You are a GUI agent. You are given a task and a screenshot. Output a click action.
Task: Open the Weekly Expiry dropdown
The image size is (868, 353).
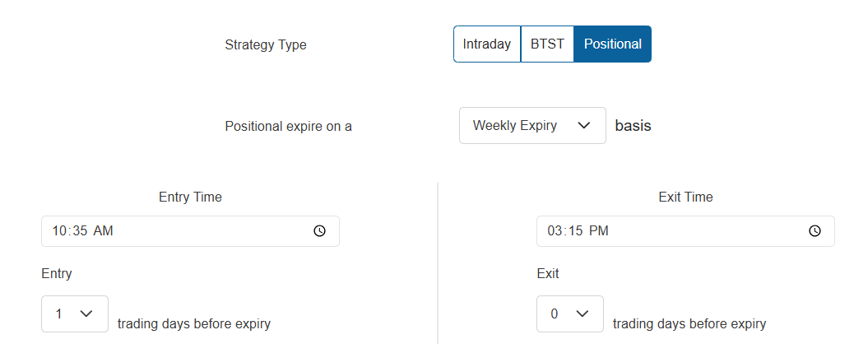pos(531,126)
